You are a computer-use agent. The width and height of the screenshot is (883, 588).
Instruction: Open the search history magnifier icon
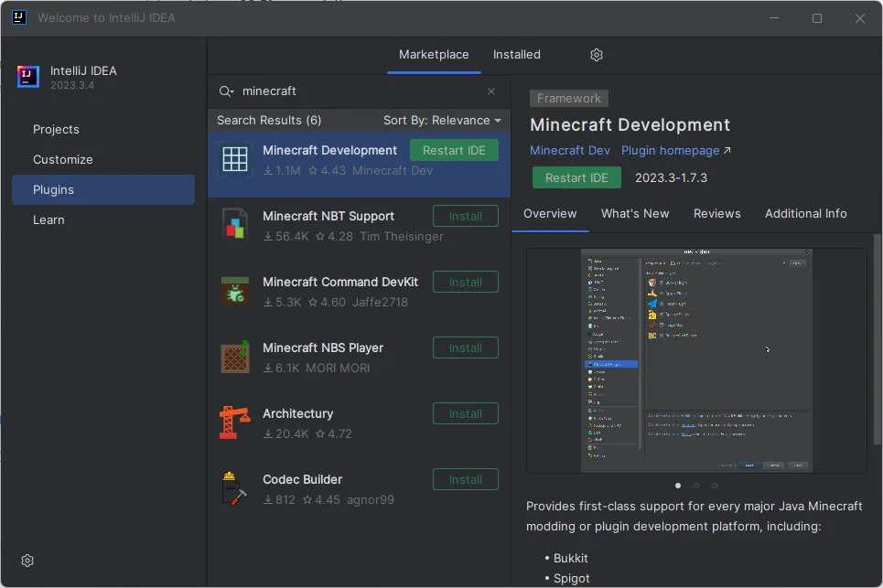click(x=226, y=91)
